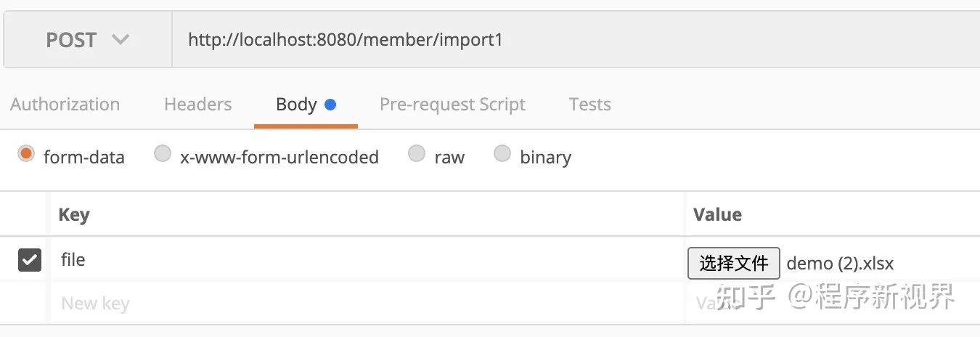Go to Pre-request Script tab

[452, 105]
